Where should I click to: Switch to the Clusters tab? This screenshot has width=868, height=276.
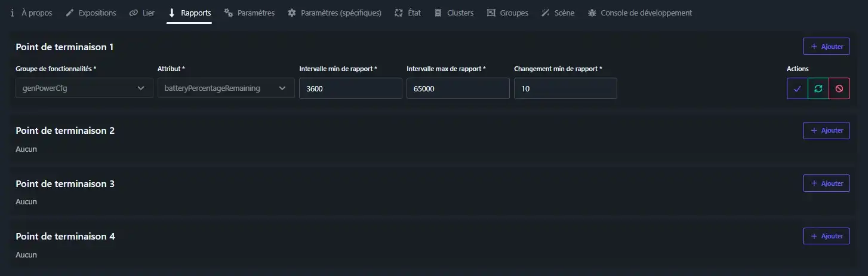[454, 13]
